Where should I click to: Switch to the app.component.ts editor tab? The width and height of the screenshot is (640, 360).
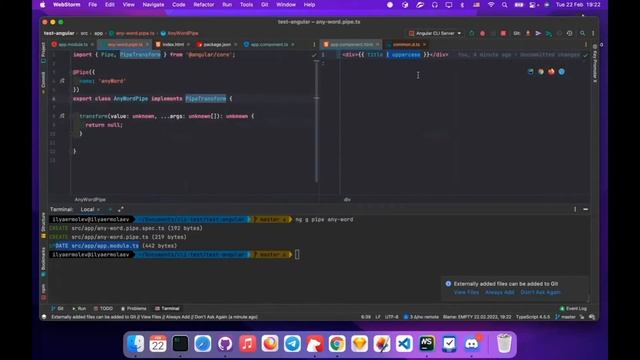click(269, 44)
